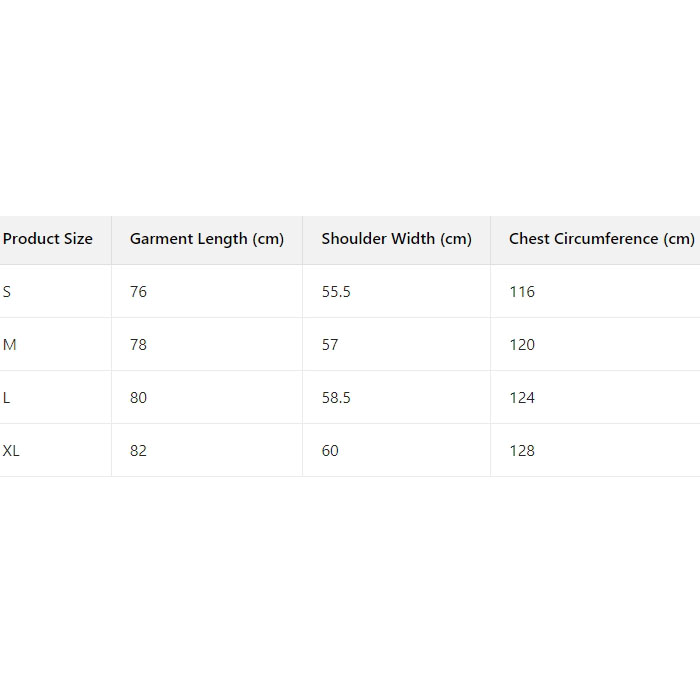The height and width of the screenshot is (700, 700).
Task: Click the Chest Circumference (cm) header
Action: [x=601, y=239]
